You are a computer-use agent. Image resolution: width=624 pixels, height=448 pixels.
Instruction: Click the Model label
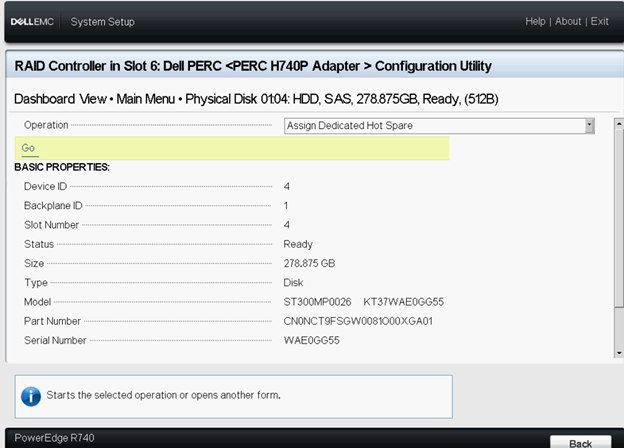pos(37,302)
